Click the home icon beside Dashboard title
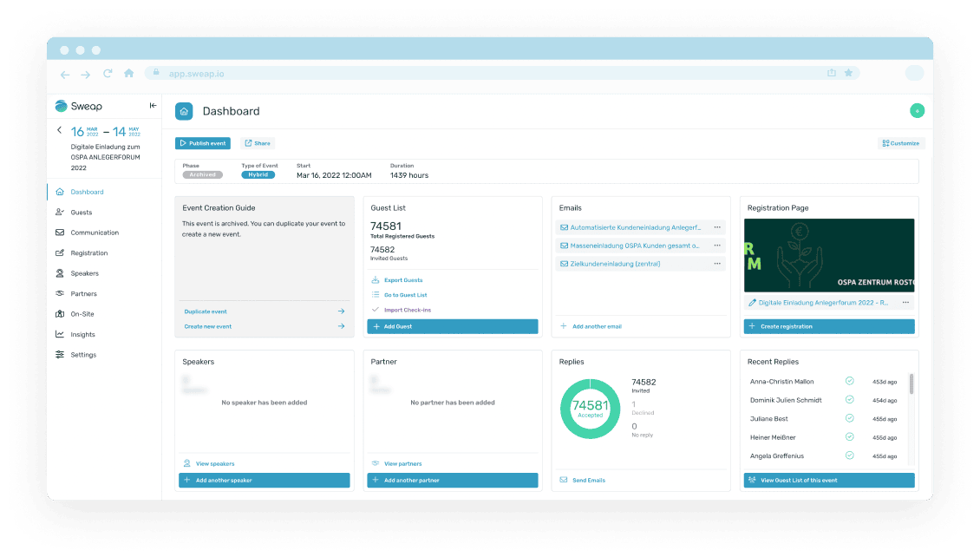This screenshot has width=980, height=557. pyautogui.click(x=184, y=111)
